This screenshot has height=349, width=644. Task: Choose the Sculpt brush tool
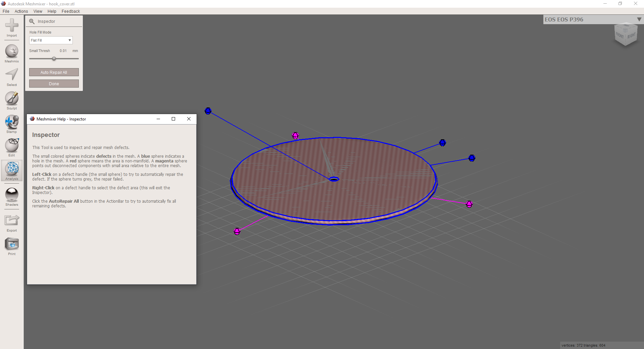coord(12,99)
